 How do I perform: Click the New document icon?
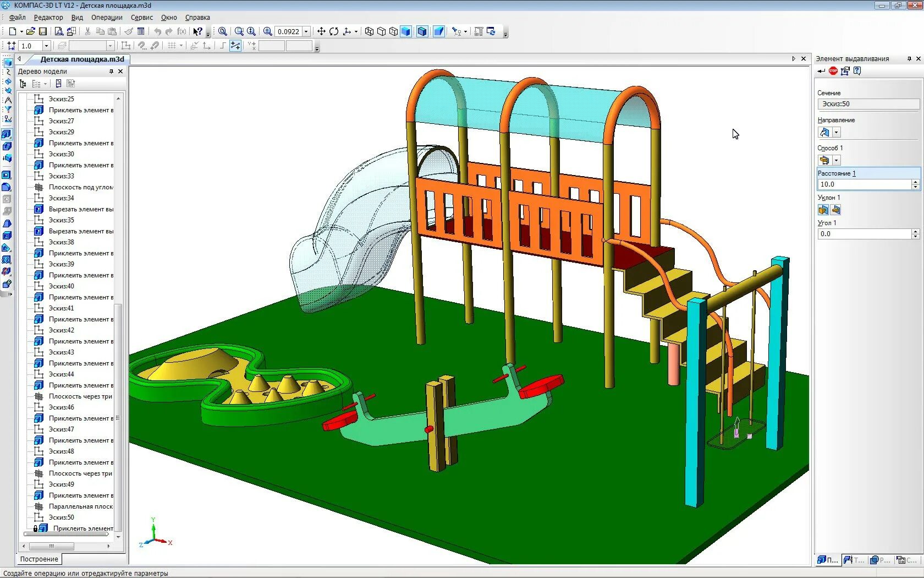pos(12,31)
